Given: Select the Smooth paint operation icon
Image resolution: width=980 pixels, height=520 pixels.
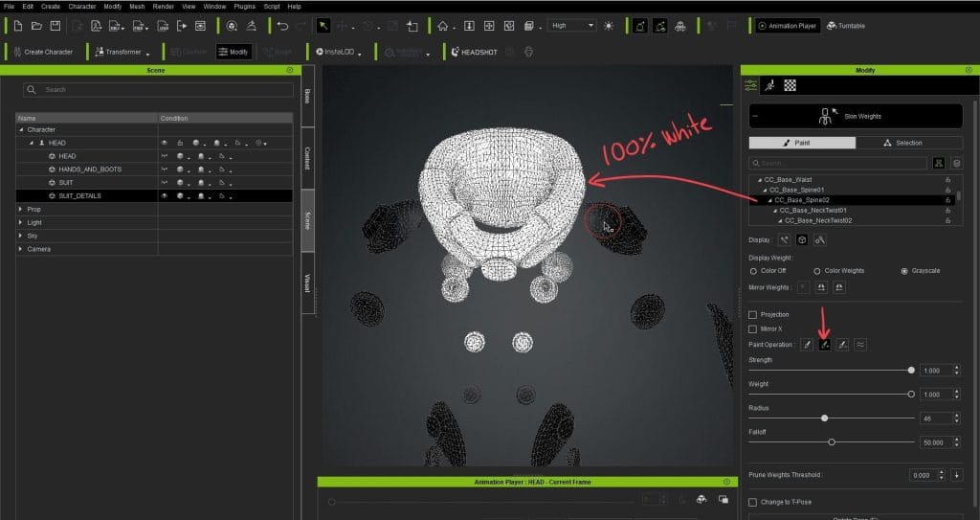Looking at the screenshot, I should pyautogui.click(x=859, y=345).
